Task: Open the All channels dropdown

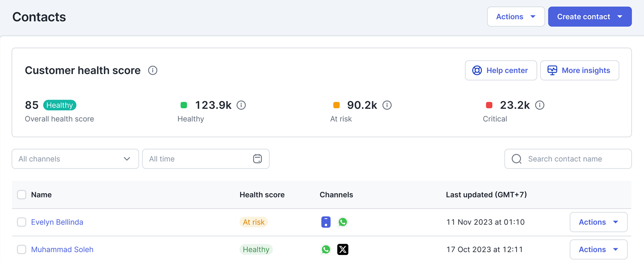Action: pyautogui.click(x=75, y=159)
